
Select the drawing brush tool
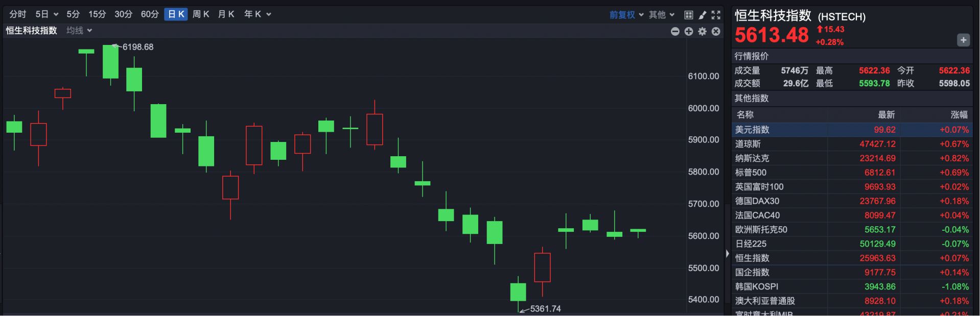[703, 15]
